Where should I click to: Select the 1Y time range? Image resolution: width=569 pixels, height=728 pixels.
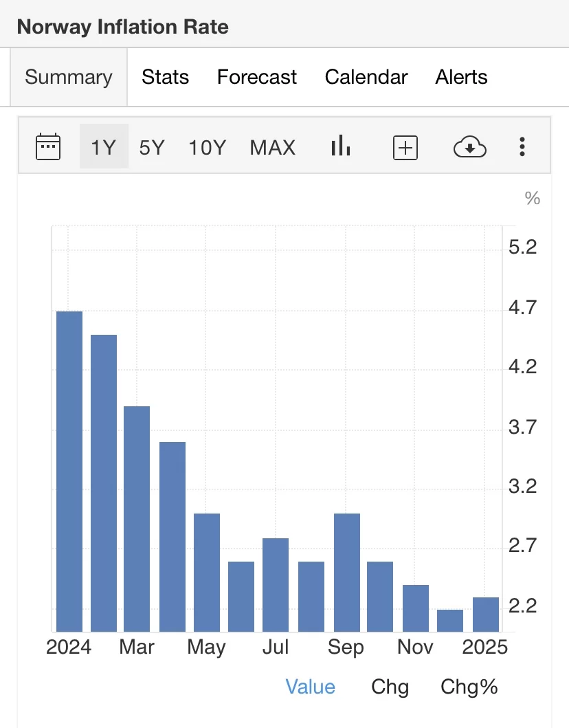point(104,147)
